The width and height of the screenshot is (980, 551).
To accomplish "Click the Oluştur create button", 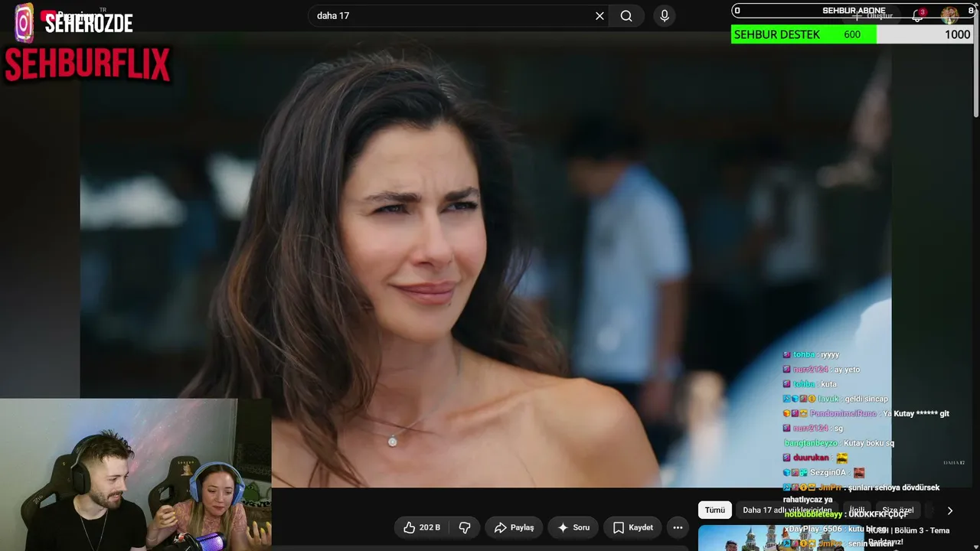I will (873, 15).
